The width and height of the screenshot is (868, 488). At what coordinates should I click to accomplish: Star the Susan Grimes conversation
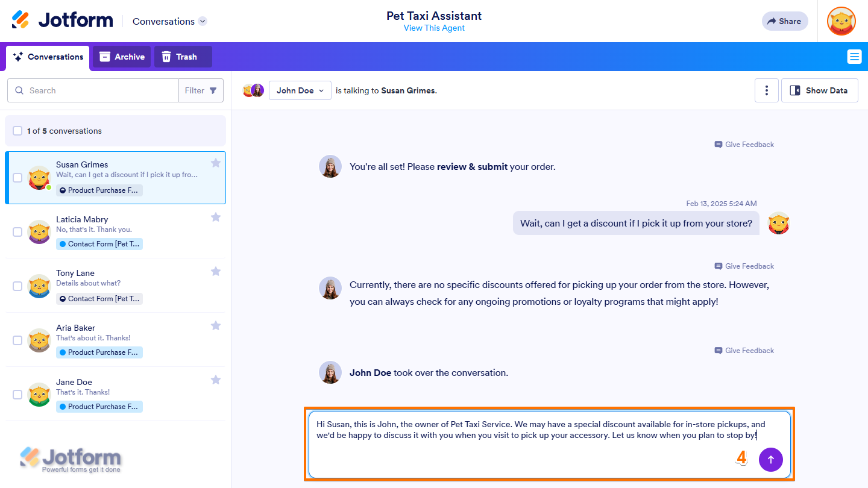click(216, 163)
